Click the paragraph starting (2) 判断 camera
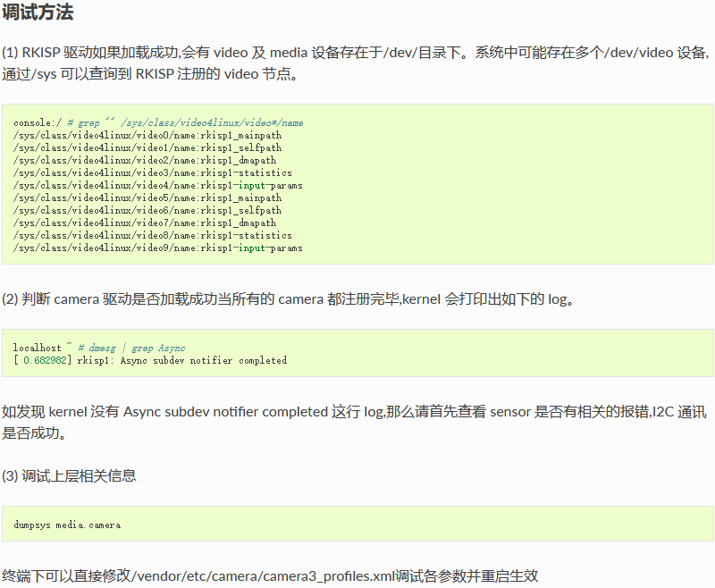The width and height of the screenshot is (715, 588). (288, 299)
